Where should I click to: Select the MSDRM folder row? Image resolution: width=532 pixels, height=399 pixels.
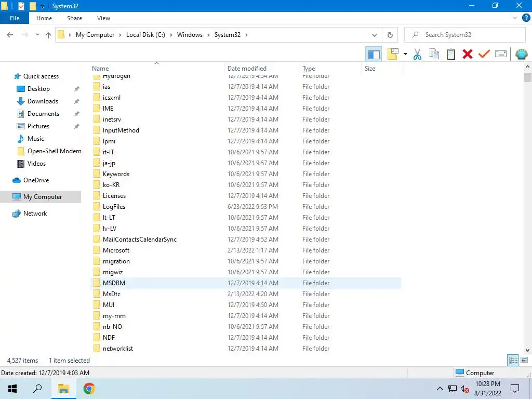point(246,283)
